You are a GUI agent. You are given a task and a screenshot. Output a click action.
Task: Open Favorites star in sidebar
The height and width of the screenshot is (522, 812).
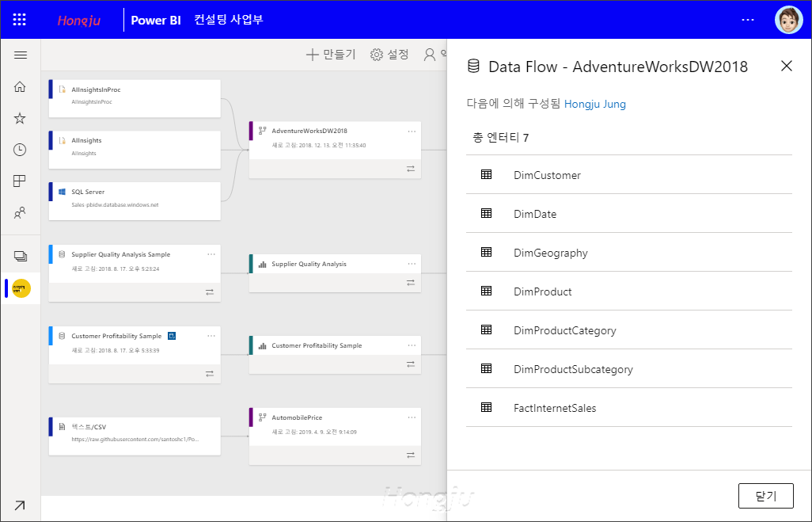[20, 118]
